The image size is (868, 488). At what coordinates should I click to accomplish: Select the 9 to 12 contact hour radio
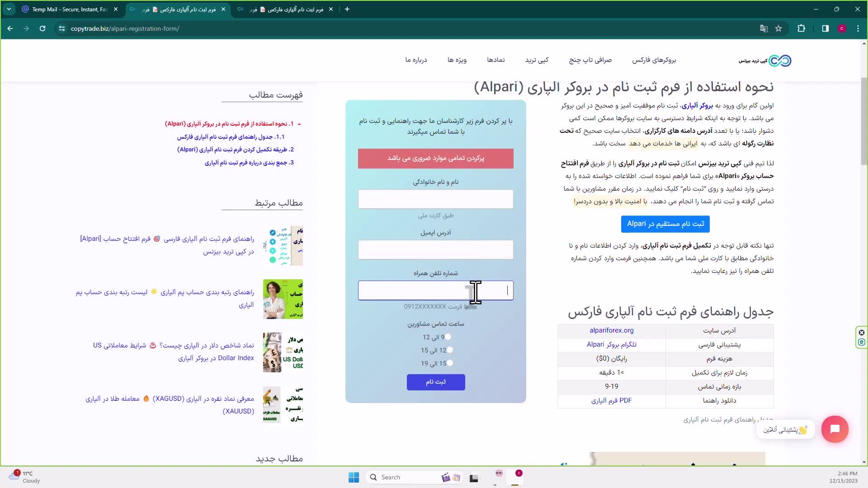tap(448, 337)
